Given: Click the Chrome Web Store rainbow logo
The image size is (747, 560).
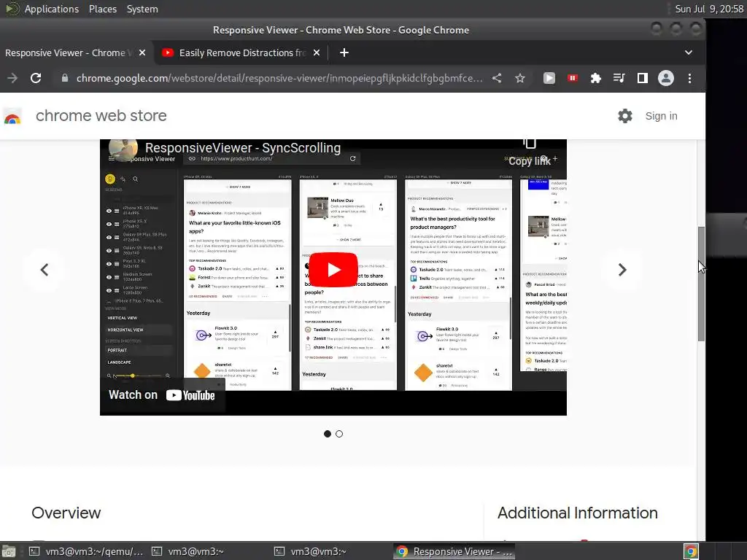Looking at the screenshot, I should click(x=12, y=117).
